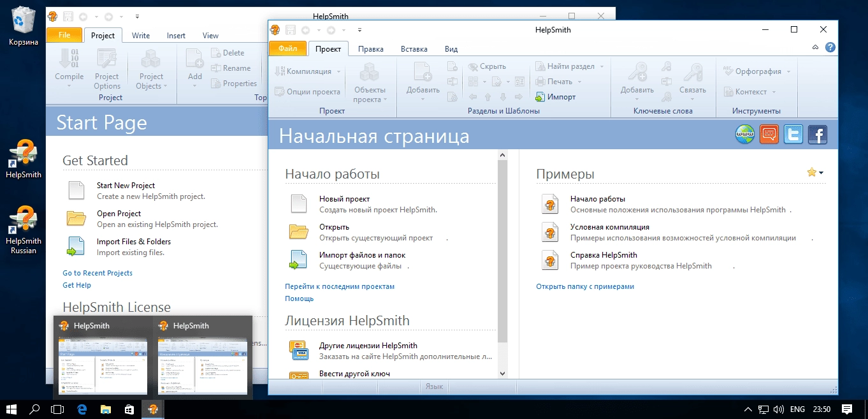868x419 pixels.
Task: Open the Facebook icon on the start page
Action: click(x=818, y=135)
